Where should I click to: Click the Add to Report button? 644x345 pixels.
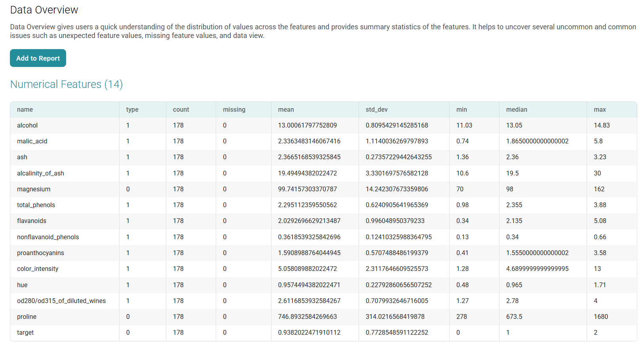pyautogui.click(x=38, y=58)
